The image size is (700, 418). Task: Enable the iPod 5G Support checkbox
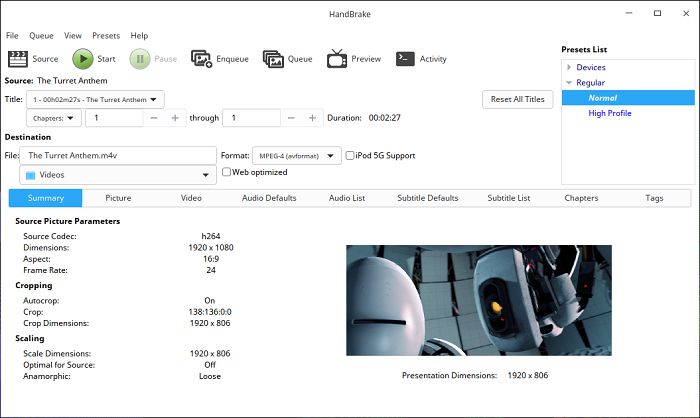pyautogui.click(x=350, y=156)
